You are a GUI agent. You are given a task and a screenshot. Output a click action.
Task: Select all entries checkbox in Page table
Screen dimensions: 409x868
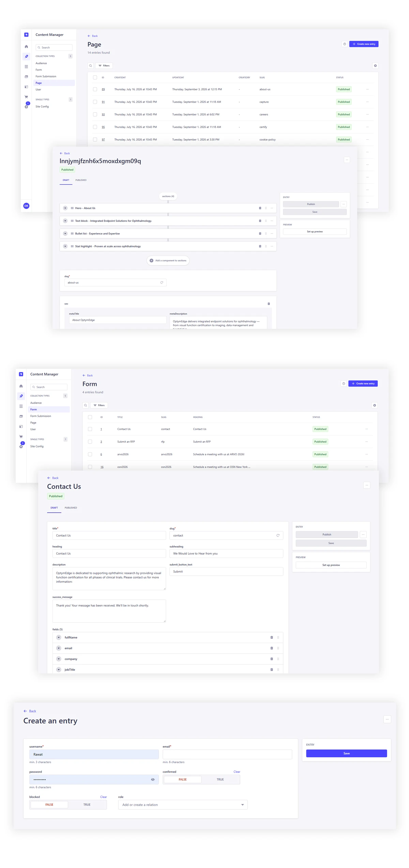(95, 78)
